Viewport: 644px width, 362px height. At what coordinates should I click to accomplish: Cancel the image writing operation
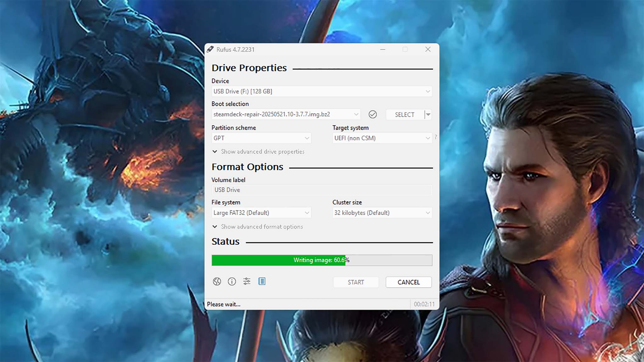pyautogui.click(x=408, y=282)
